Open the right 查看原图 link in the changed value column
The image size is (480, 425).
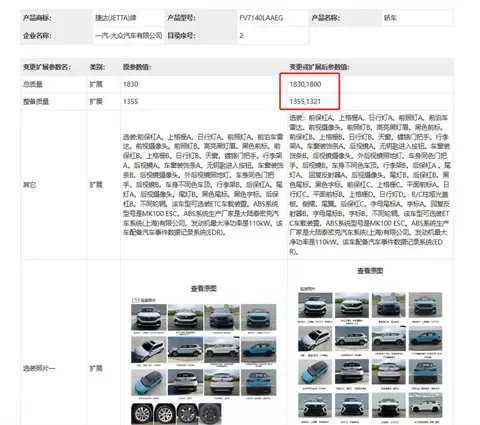pyautogui.click(x=370, y=271)
